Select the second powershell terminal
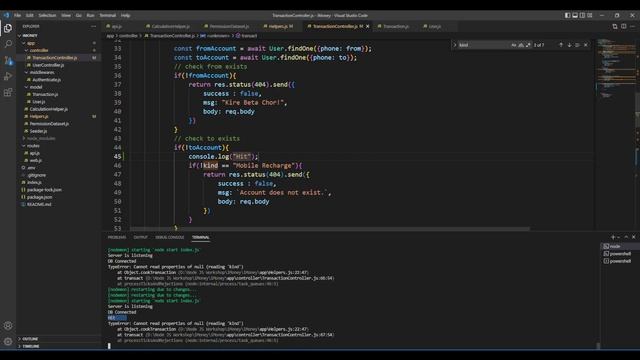Image resolution: width=640 pixels, height=360 pixels. pyautogui.click(x=619, y=261)
